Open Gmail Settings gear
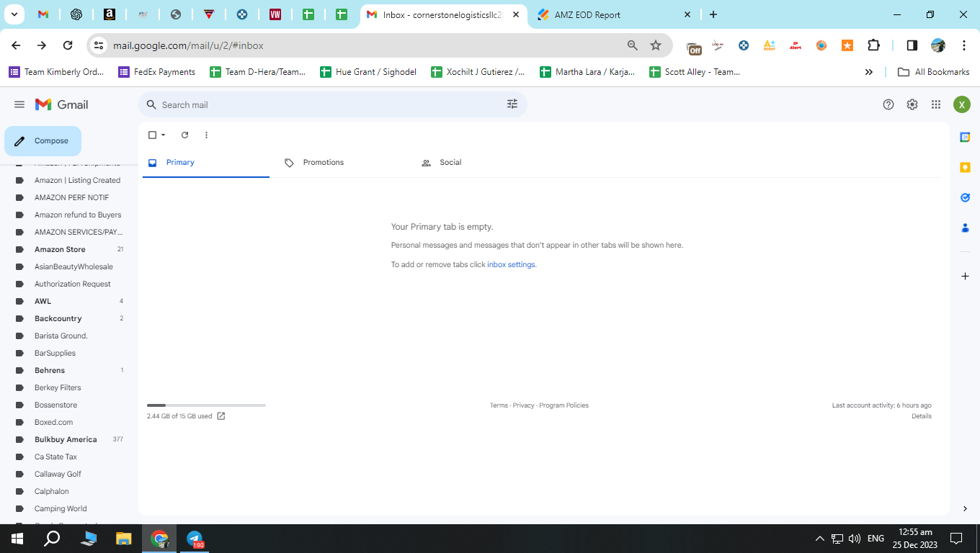This screenshot has width=980, height=553. point(912,104)
